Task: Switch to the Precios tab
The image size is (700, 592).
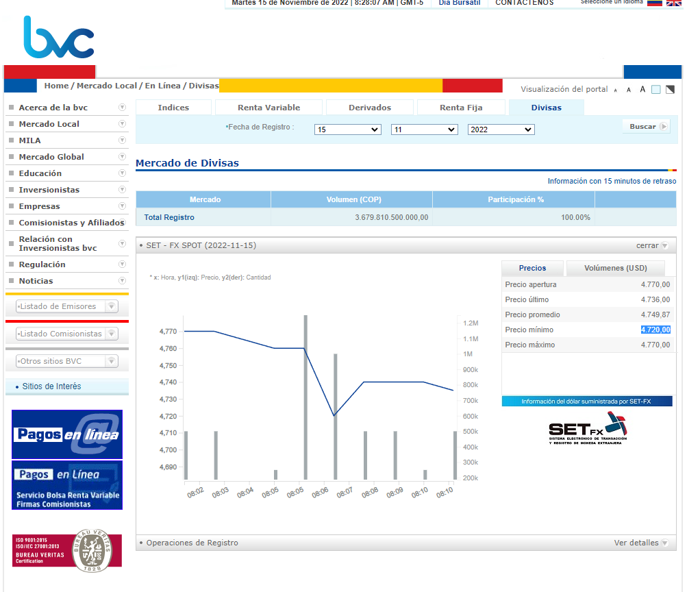Action: point(532,268)
